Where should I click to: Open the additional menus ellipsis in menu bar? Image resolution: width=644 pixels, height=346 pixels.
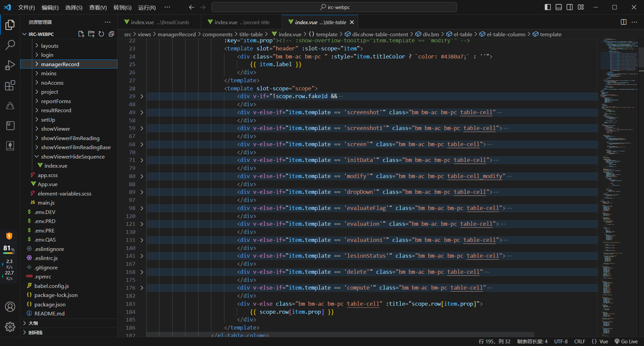point(167,7)
